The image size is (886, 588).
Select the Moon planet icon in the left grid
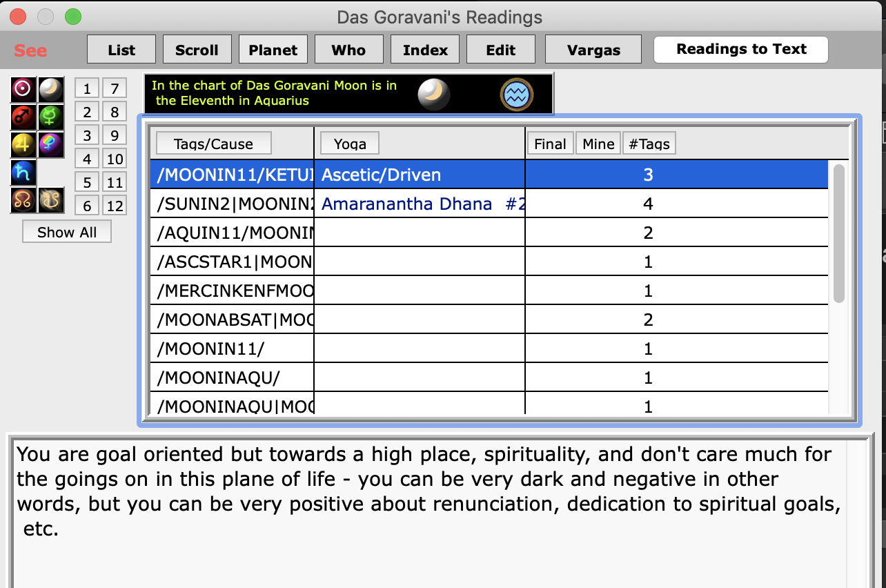tap(50, 90)
